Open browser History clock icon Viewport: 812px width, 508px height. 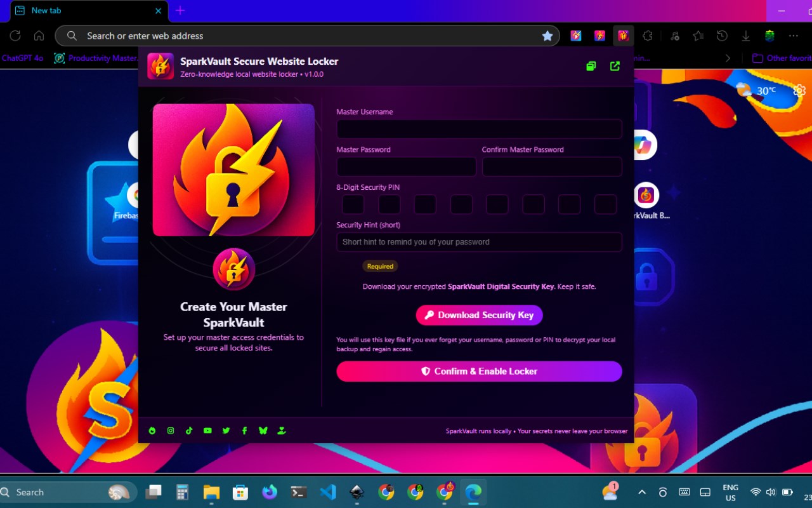722,36
